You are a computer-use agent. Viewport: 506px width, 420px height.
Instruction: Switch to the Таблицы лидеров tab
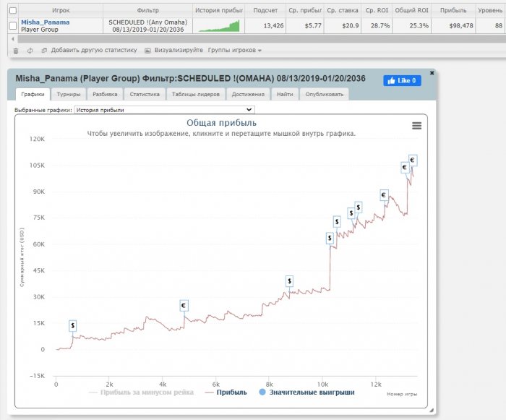[196, 94]
